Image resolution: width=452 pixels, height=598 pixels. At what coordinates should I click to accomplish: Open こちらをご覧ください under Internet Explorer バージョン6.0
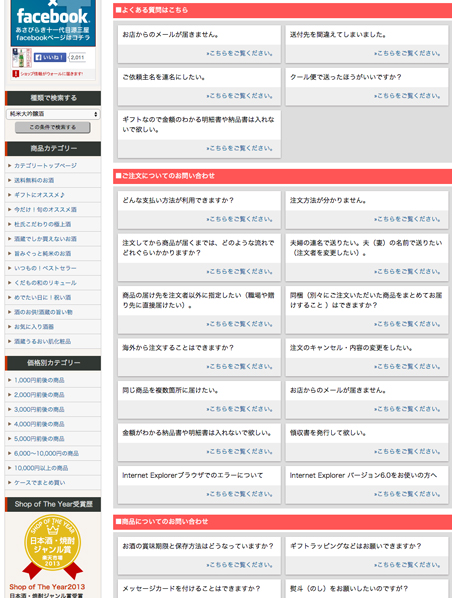[x=407, y=494]
